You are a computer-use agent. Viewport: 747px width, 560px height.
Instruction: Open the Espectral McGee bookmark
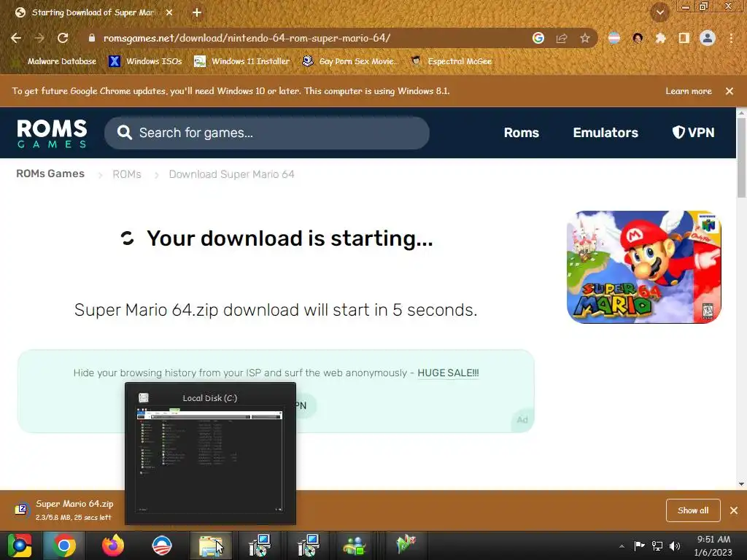(x=452, y=61)
